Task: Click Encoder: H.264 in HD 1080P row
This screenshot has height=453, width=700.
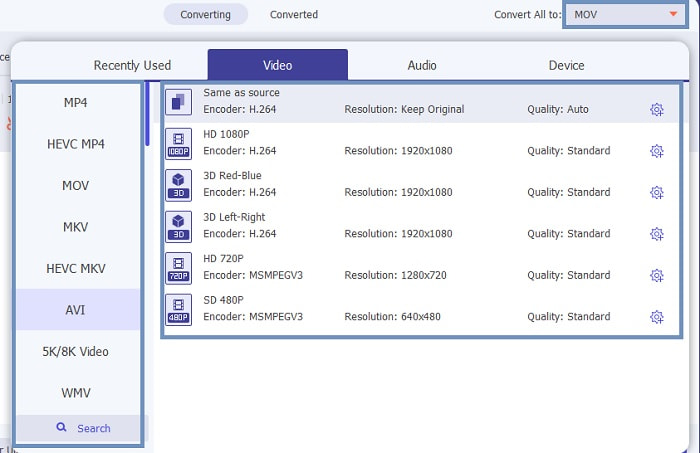Action: coord(239,151)
